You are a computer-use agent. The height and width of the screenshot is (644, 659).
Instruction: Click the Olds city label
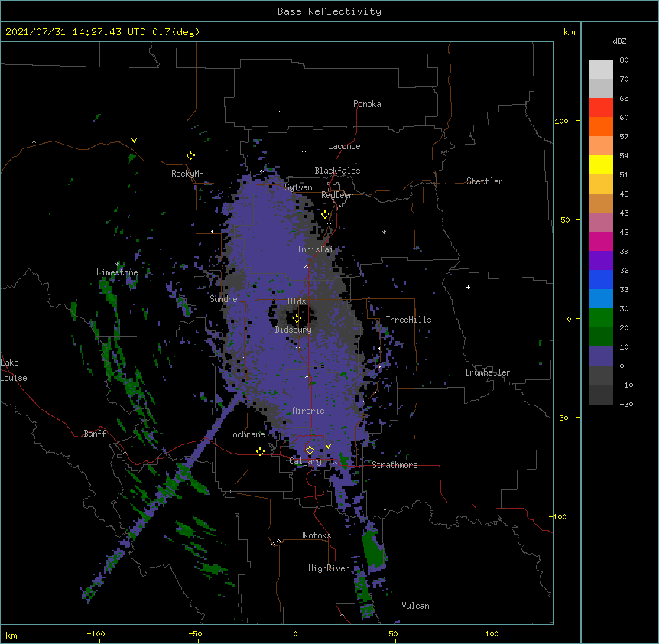click(297, 301)
